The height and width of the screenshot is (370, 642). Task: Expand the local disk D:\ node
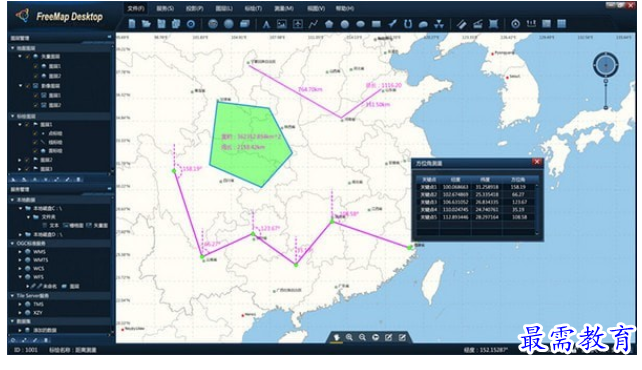click(20, 235)
